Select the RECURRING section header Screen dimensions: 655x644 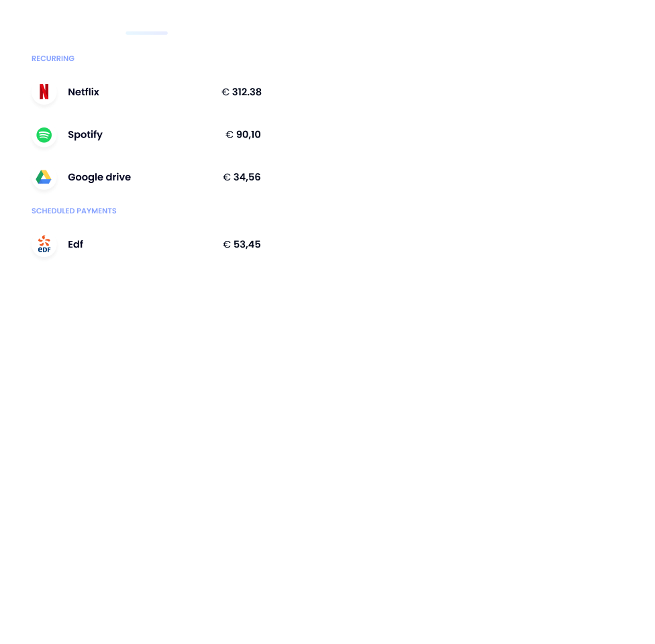click(x=53, y=58)
